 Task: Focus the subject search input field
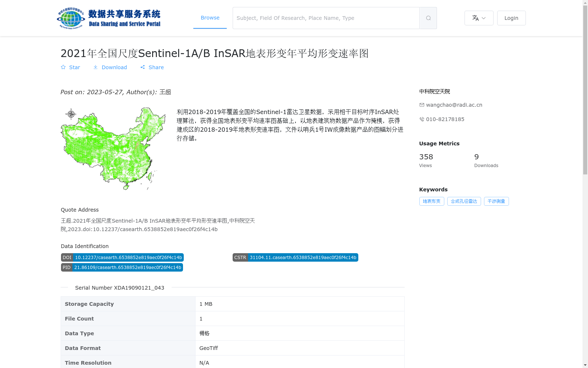(326, 18)
